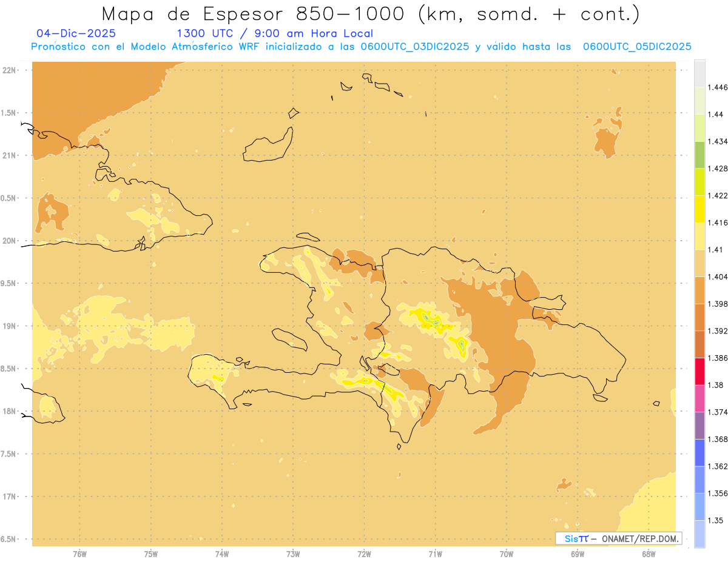Click the '8.5N' latitude axis label
This screenshot has height=562, width=728.
click(x=9, y=369)
